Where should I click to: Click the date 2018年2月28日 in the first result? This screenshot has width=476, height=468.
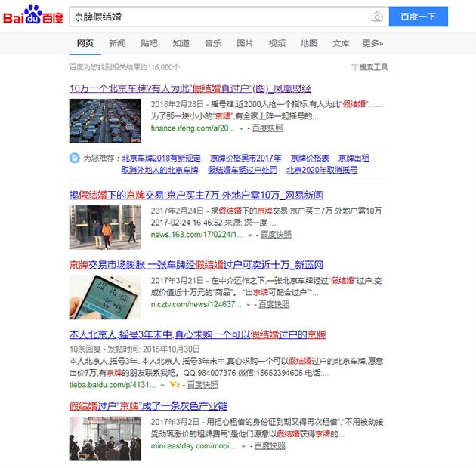[178, 104]
